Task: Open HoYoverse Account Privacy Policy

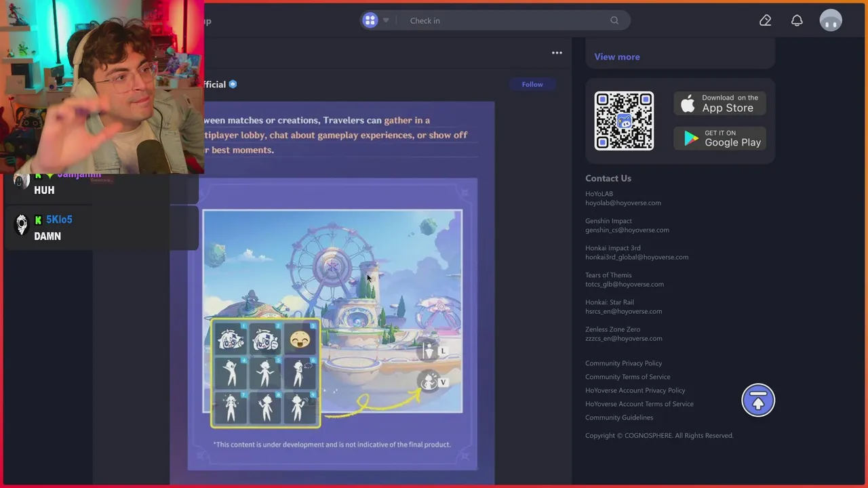Action: click(635, 390)
